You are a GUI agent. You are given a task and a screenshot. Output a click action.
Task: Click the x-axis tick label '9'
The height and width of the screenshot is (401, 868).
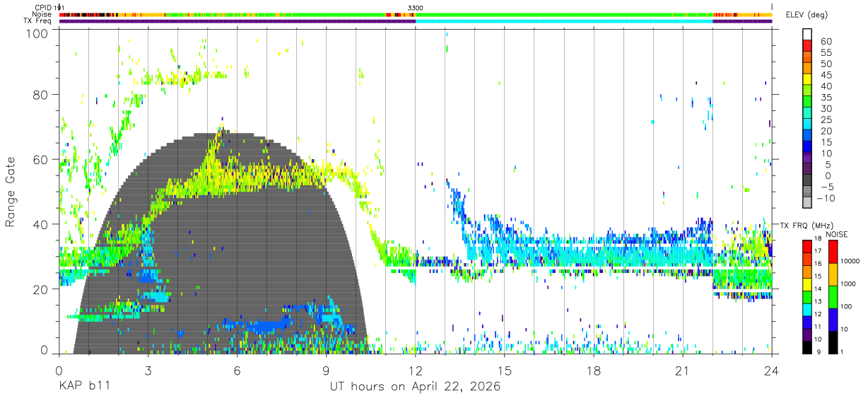[326, 371]
